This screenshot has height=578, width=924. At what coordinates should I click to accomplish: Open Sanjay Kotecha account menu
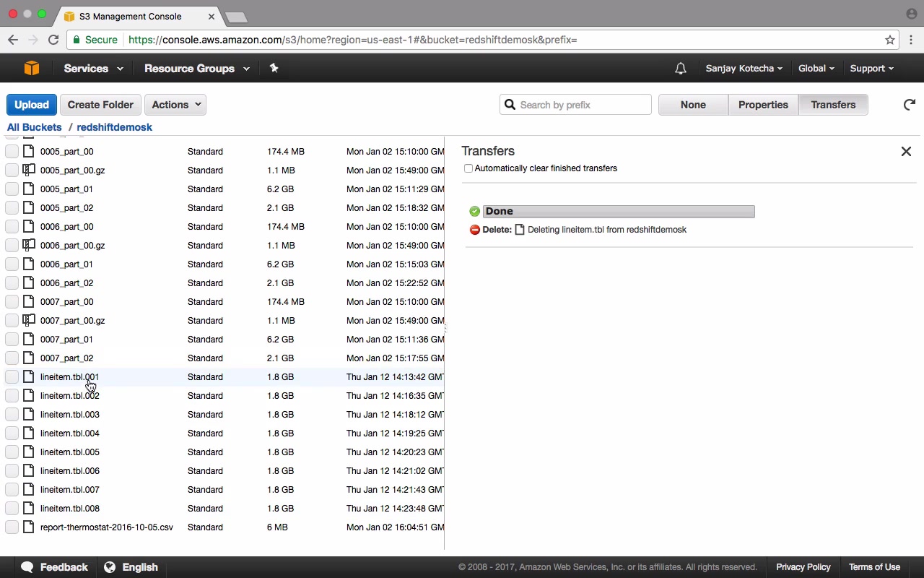[744, 69]
